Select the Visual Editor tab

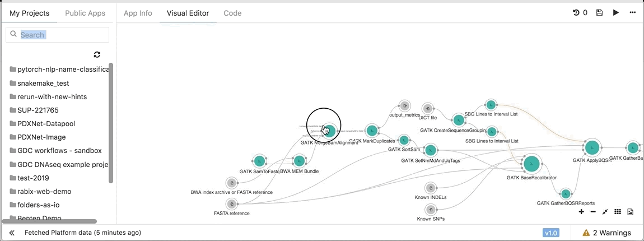(188, 13)
